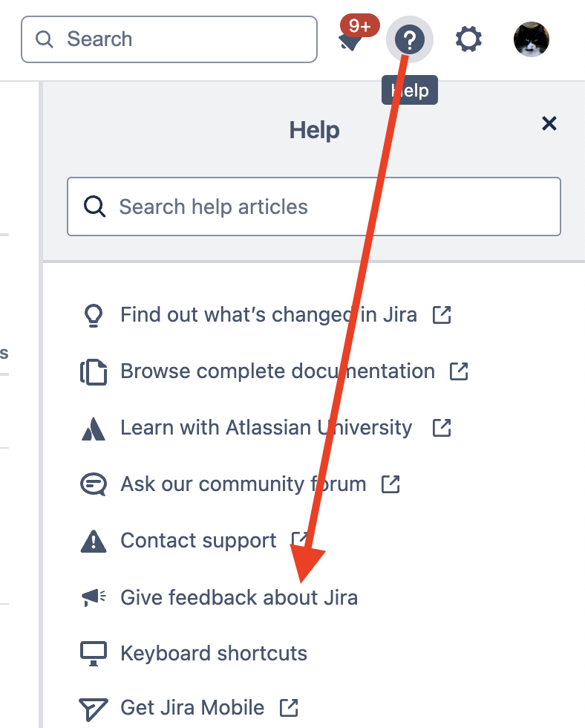Open the Help question mark icon
The width and height of the screenshot is (585, 728).
pos(411,39)
